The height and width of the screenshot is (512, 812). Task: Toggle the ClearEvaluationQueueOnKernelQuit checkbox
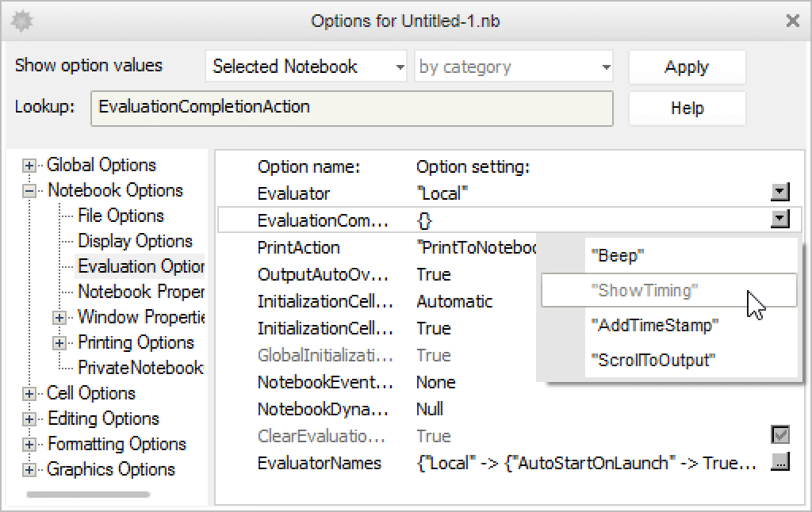pos(780,435)
